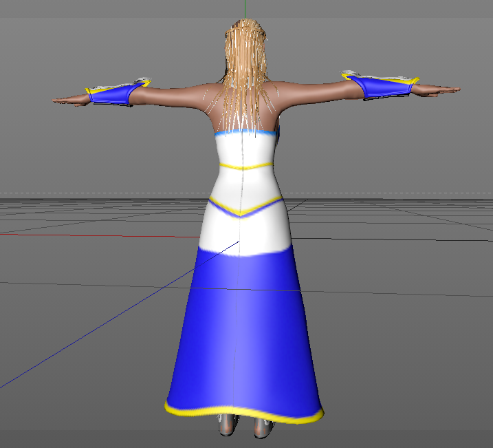Click the character's outstretched left hand
493x448 pixels.
pyautogui.click(x=71, y=100)
